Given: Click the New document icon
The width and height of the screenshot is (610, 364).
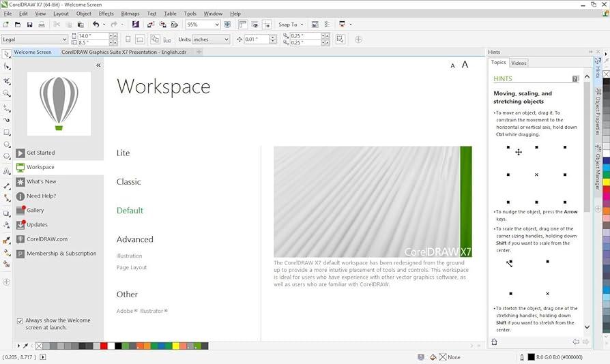Looking at the screenshot, I should pos(6,25).
